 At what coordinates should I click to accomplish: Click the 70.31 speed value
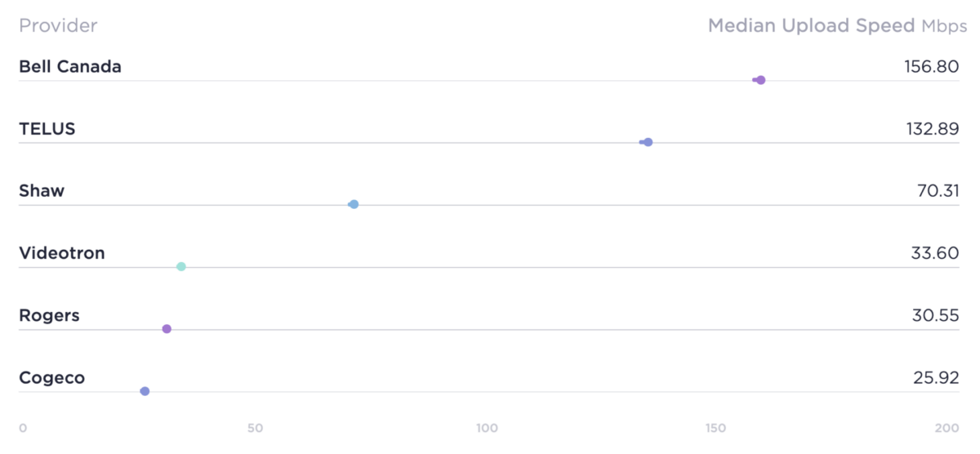coord(938,191)
